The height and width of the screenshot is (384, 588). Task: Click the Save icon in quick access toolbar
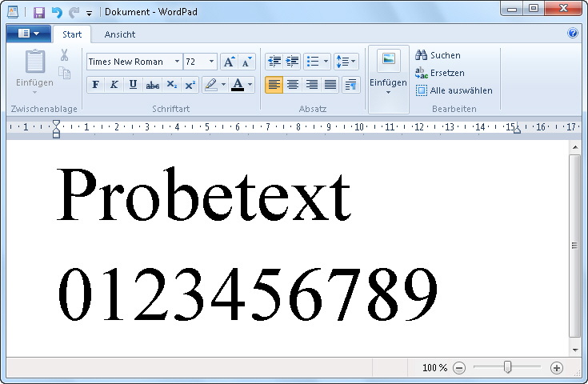[39, 12]
